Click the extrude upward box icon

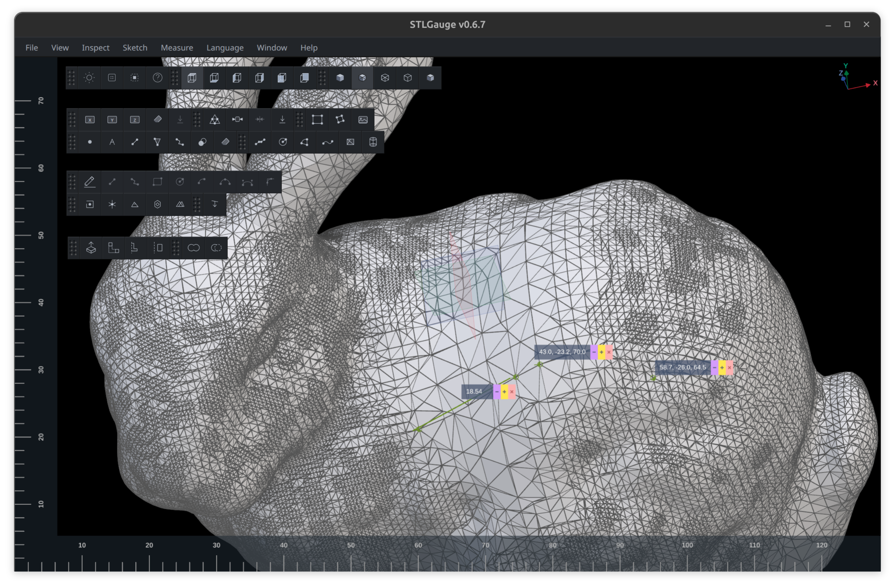coord(91,248)
